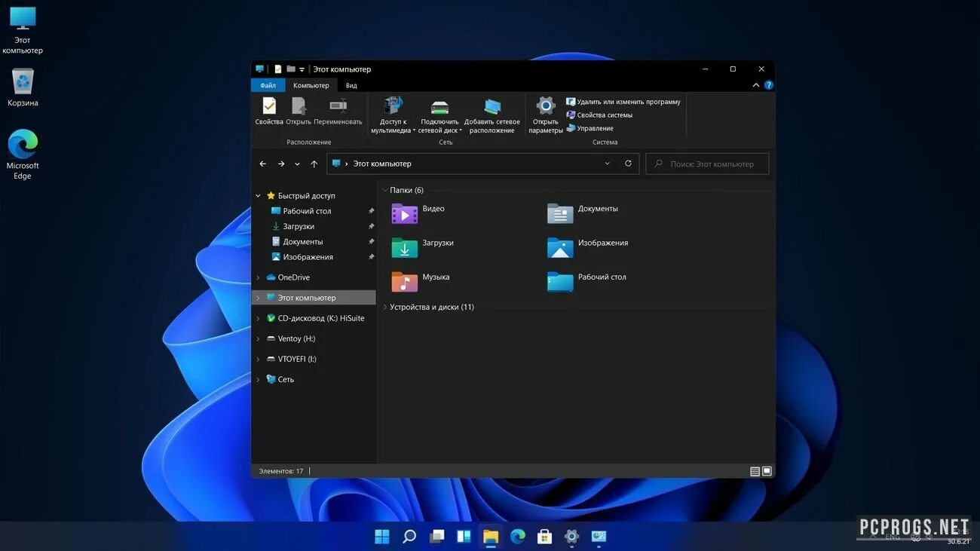
Task: Switch to details view in status bar
Action: pyautogui.click(x=755, y=471)
